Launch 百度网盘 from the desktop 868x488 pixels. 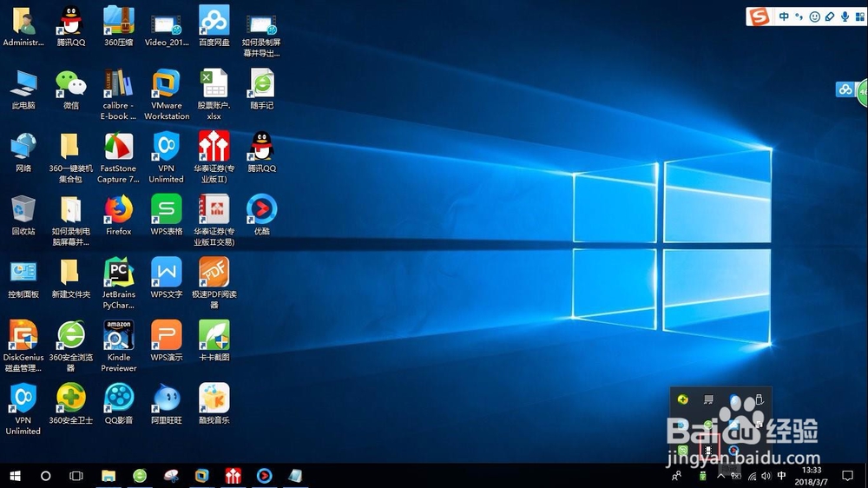(x=214, y=26)
